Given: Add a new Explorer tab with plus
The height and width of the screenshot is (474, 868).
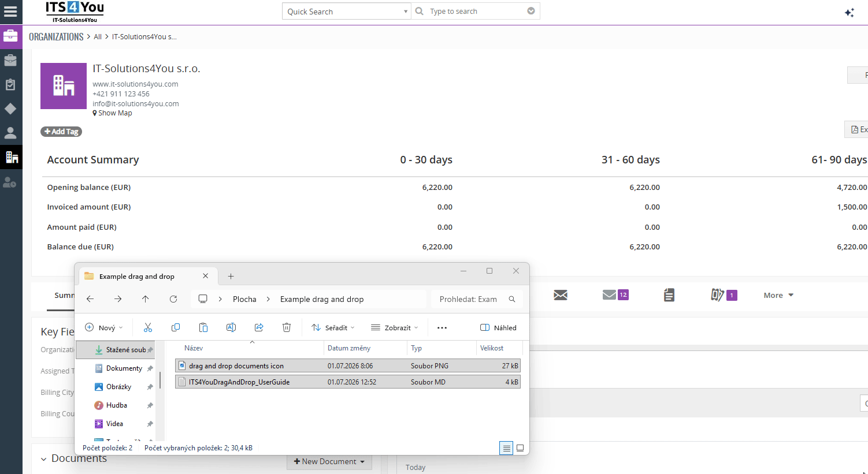Looking at the screenshot, I should [x=231, y=277].
